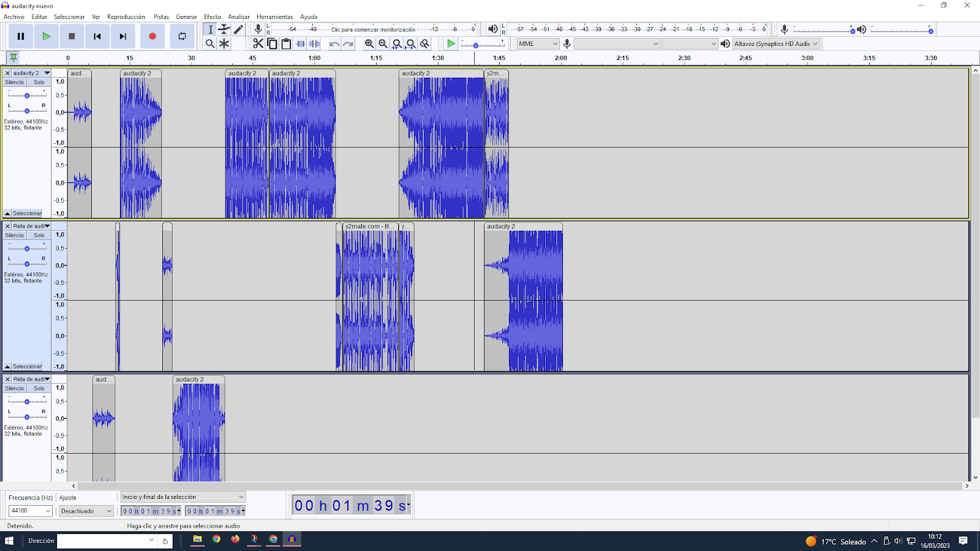Click the Stop button
Image resolution: width=980 pixels, height=551 pixels.
point(72,36)
